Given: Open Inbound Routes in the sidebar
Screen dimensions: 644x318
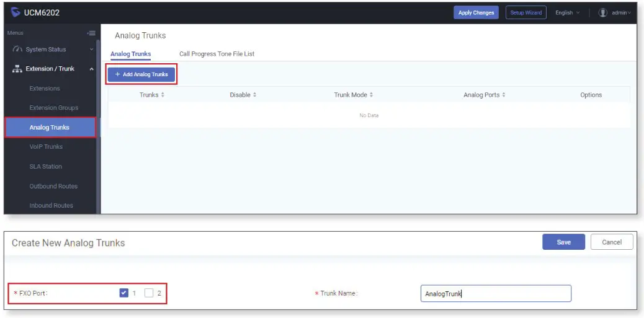Looking at the screenshot, I should point(51,205).
